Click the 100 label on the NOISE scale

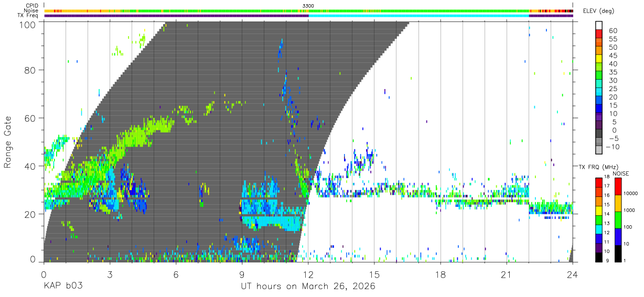coord(629,227)
